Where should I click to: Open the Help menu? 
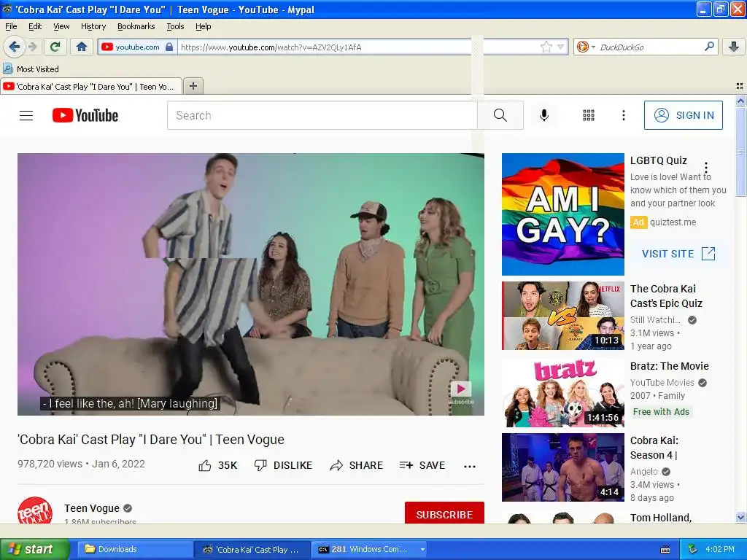pos(203,26)
